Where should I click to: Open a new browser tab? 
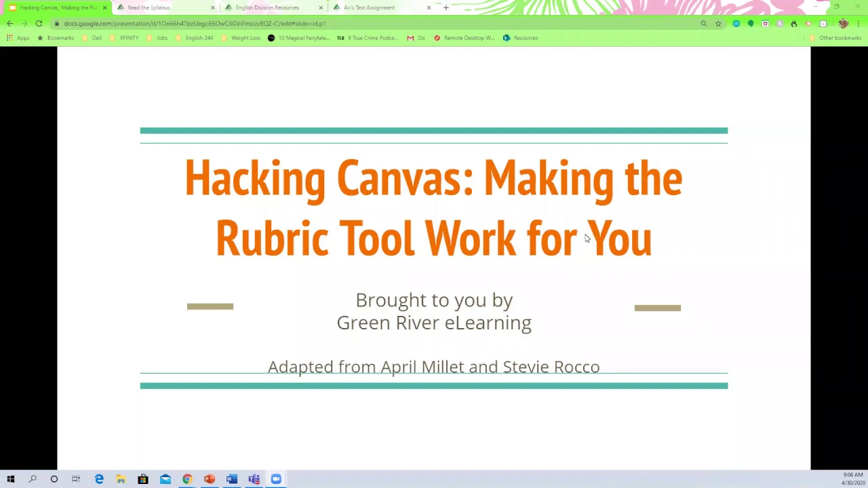tap(446, 7)
